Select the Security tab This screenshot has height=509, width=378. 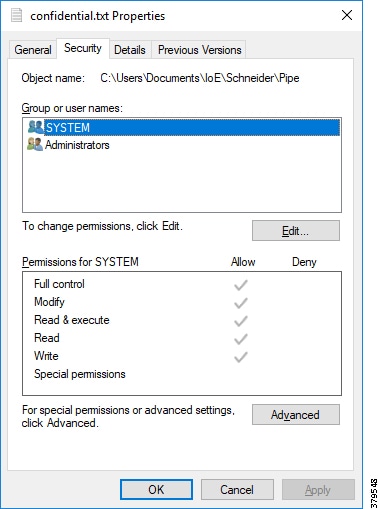click(x=83, y=48)
